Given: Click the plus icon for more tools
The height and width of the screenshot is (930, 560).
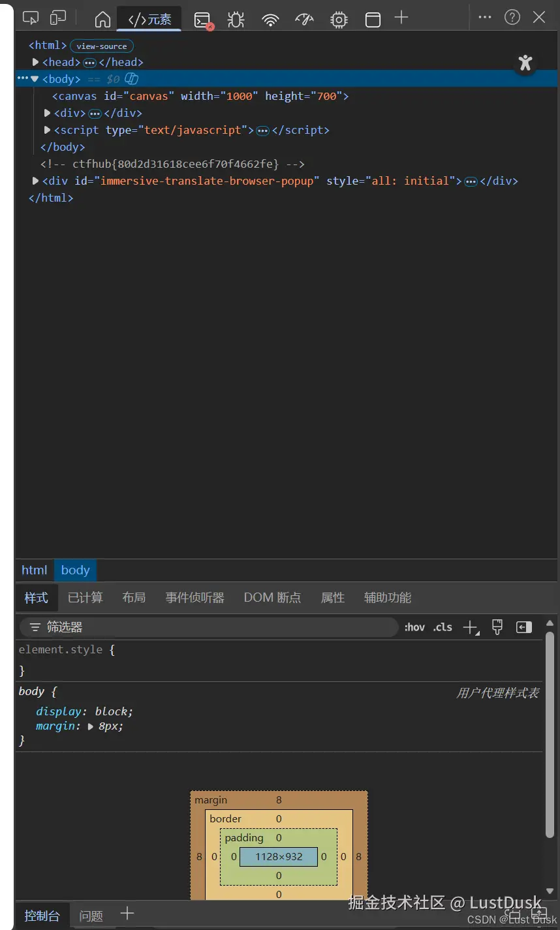Looking at the screenshot, I should click(401, 18).
